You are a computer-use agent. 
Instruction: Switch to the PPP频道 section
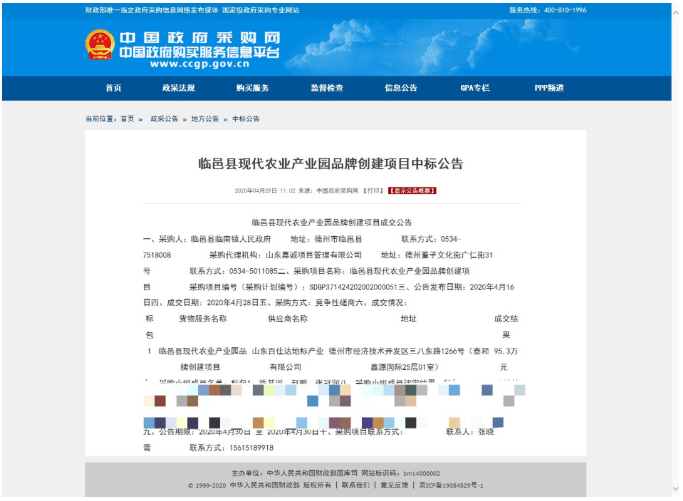(549, 88)
